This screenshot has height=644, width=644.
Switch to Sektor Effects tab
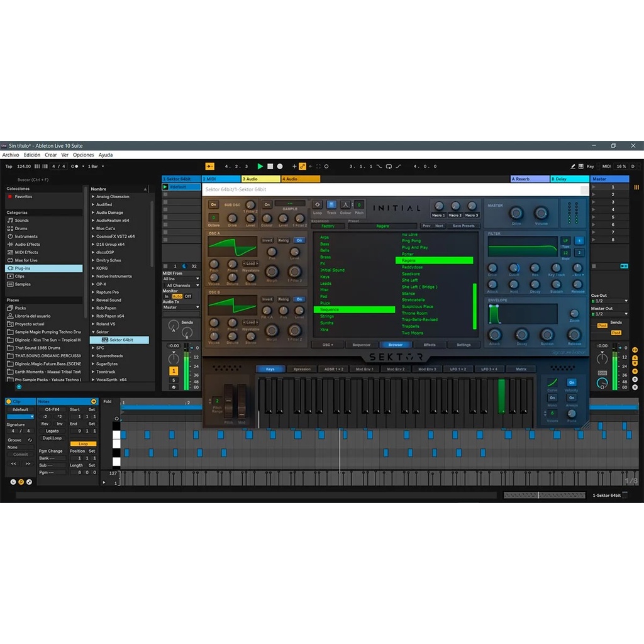click(430, 345)
